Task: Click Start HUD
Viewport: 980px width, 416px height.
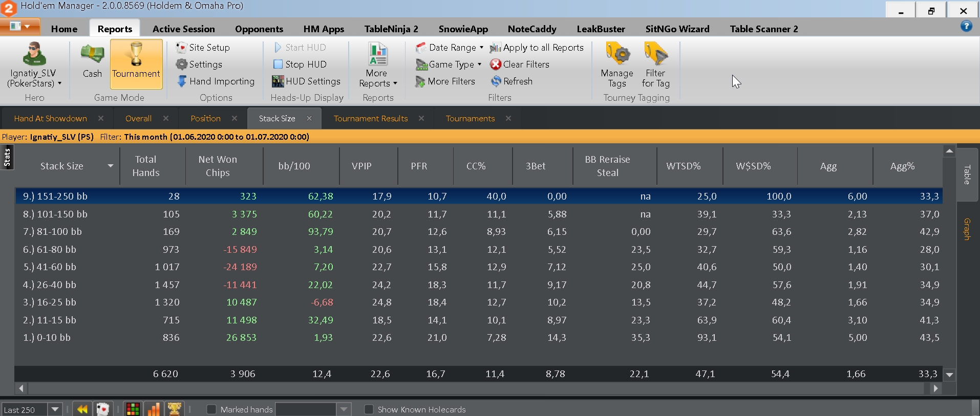Action: point(300,48)
